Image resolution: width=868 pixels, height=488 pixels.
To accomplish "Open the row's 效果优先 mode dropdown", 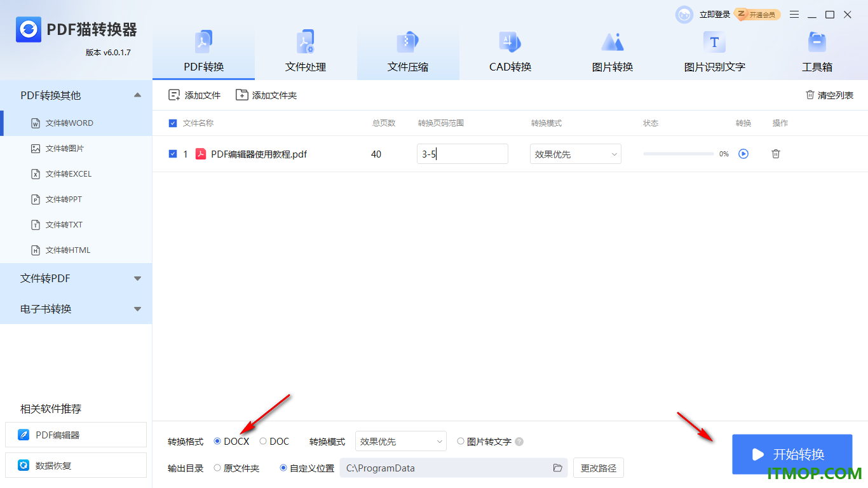I will 576,154.
